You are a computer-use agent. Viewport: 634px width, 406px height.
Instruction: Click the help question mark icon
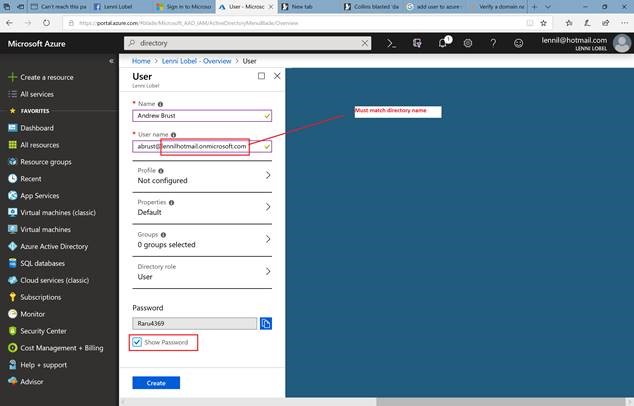(493, 43)
